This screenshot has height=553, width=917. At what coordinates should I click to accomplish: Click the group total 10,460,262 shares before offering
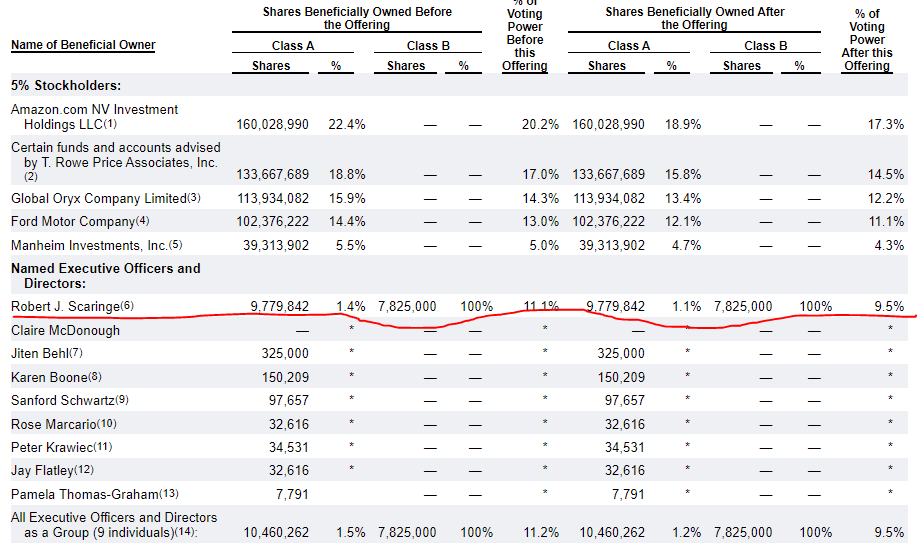pos(276,533)
